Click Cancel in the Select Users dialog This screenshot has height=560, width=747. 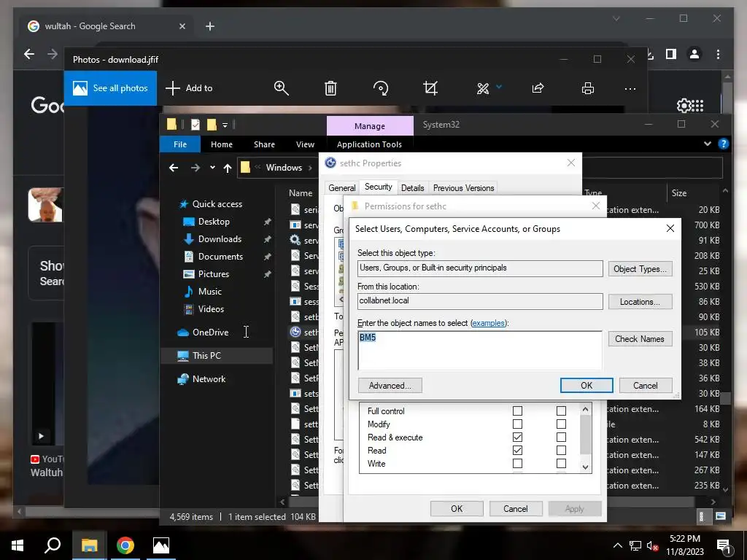click(646, 385)
